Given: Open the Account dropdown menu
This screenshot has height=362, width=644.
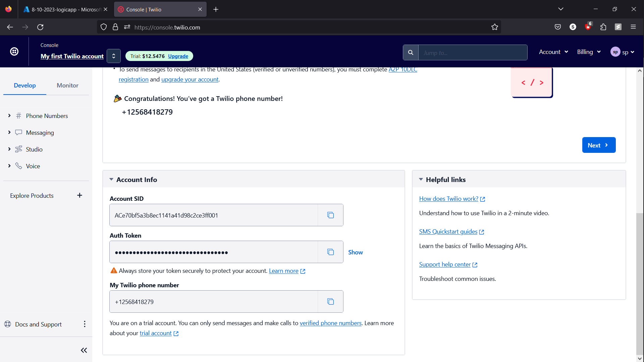Looking at the screenshot, I should [553, 52].
